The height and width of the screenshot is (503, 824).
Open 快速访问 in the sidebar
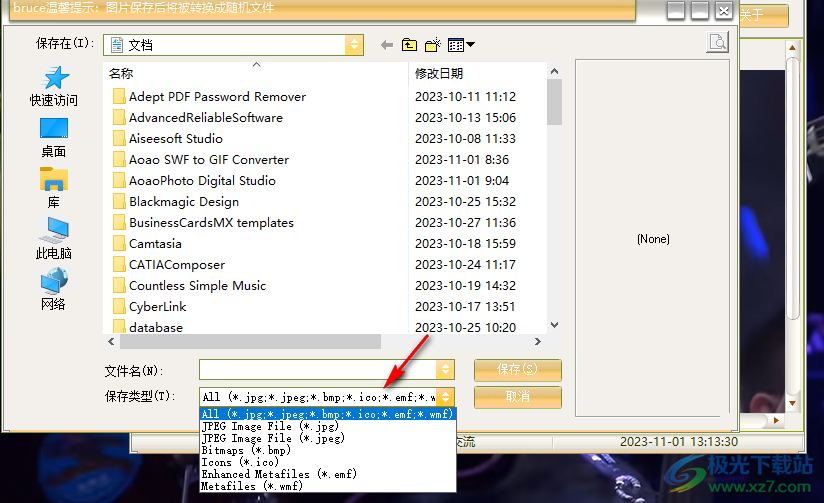click(54, 87)
